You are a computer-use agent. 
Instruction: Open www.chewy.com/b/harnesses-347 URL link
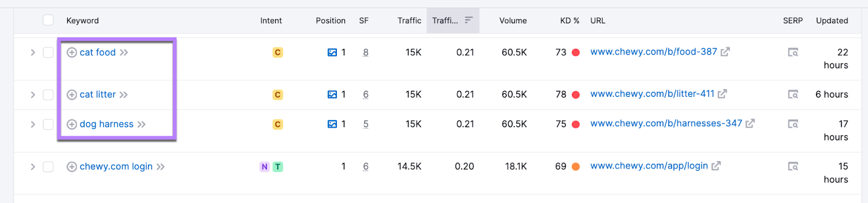point(666,123)
